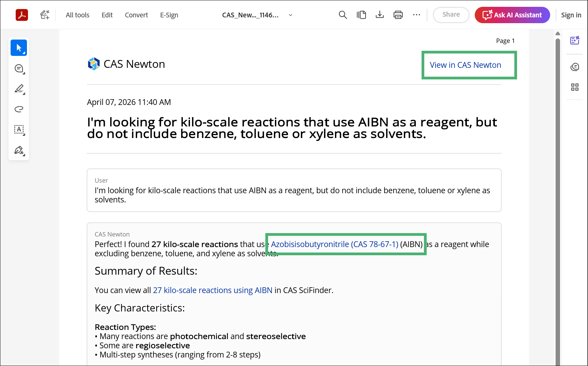
Task: Expand the file name dropdown chevron
Action: click(x=291, y=15)
